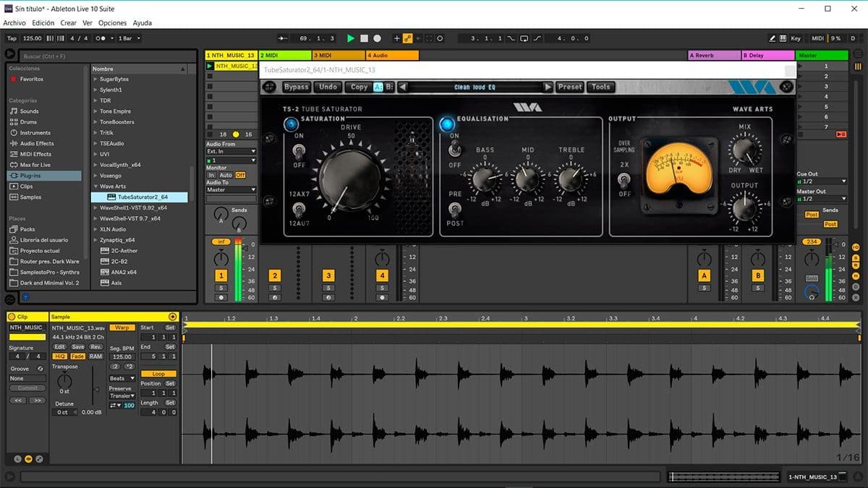Image resolution: width=868 pixels, height=488 pixels.
Task: Toggle the 12AX7/12AU7 tube switch
Action: 299,210
